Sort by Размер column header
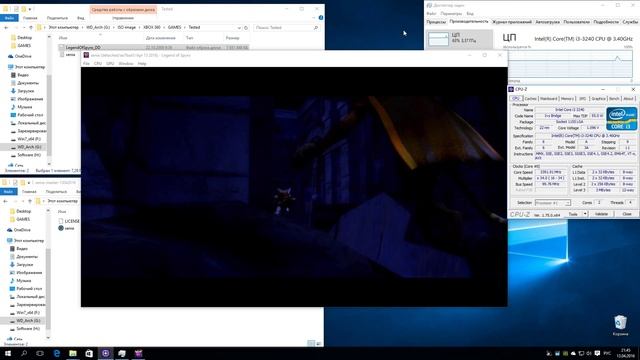640x360 pixels. (232, 38)
